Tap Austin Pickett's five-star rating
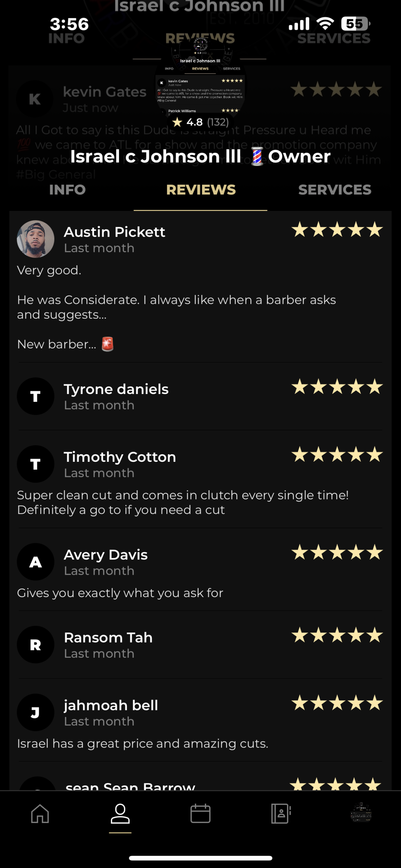This screenshot has width=401, height=868. pyautogui.click(x=337, y=230)
